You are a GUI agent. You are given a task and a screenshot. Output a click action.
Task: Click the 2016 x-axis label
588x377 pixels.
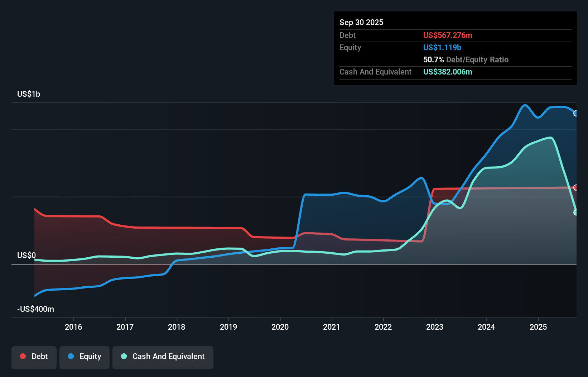pos(73,327)
